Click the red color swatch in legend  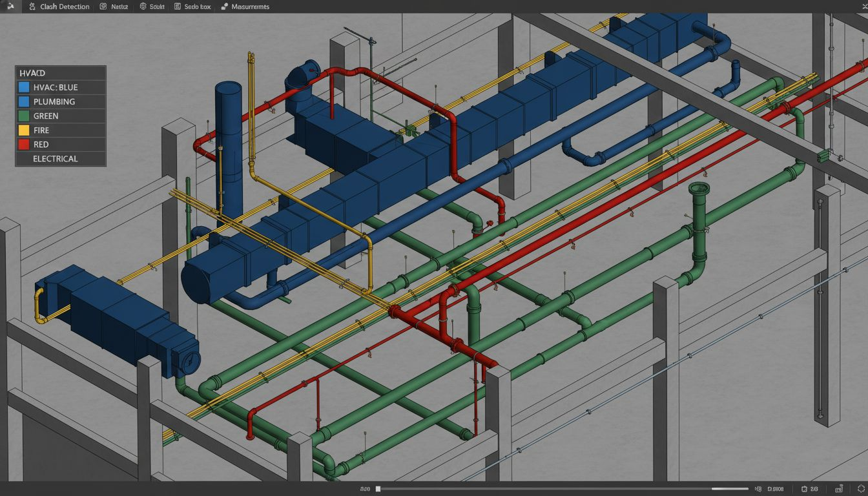tap(24, 144)
